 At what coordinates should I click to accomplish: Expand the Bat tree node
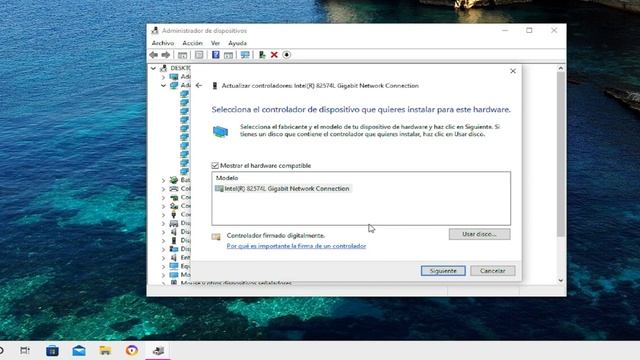pyautogui.click(x=163, y=180)
